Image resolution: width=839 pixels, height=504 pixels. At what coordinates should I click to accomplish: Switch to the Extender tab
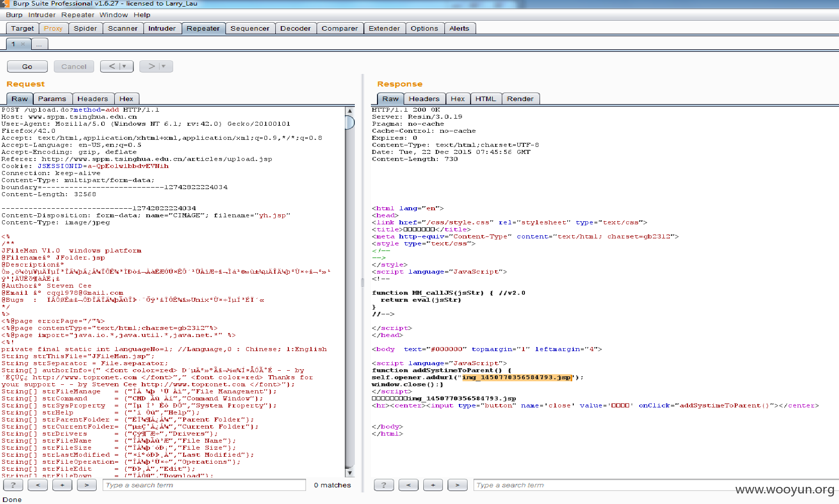click(x=384, y=28)
